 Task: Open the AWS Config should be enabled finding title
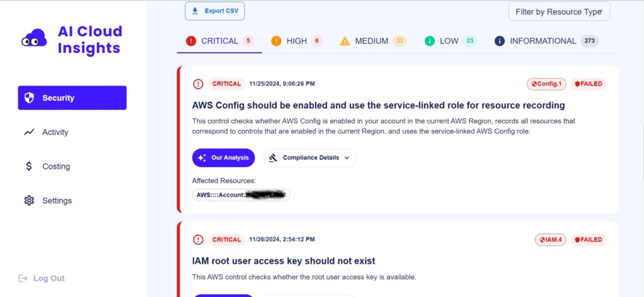[378, 105]
